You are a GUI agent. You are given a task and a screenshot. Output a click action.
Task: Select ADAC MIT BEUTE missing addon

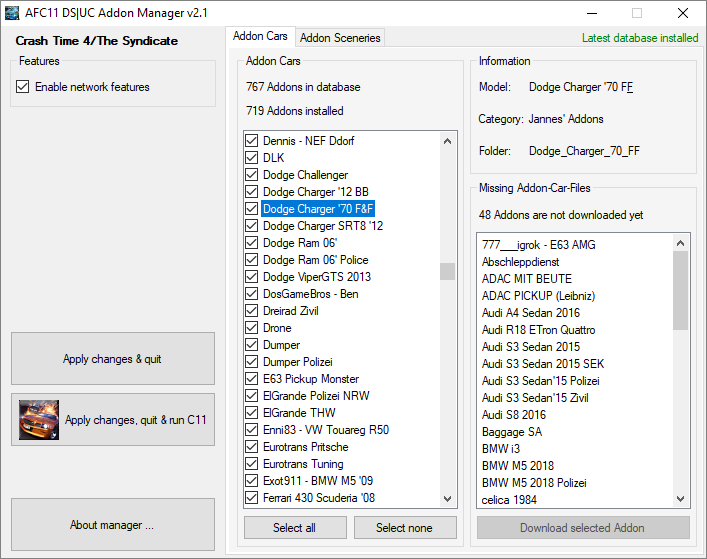pyautogui.click(x=527, y=279)
